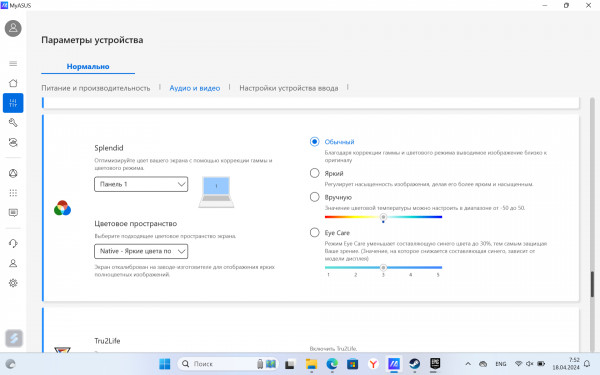This screenshot has height=375, width=600.
Task: Click Eye Care level 1 mark
Action: click(x=328, y=275)
